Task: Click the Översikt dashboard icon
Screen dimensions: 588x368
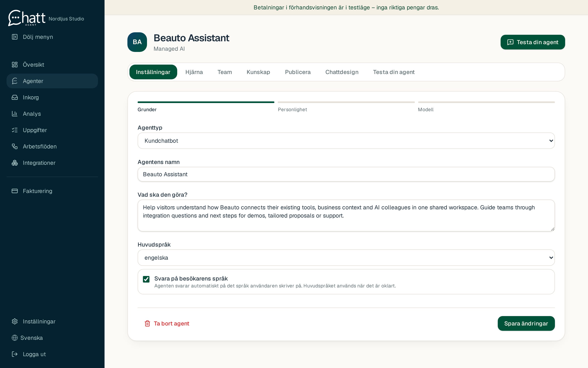Action: pyautogui.click(x=14, y=64)
